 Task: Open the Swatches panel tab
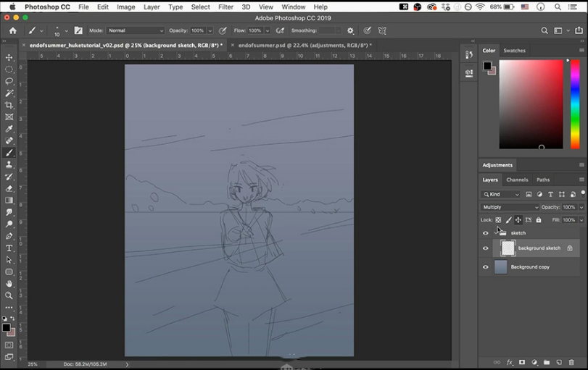pyautogui.click(x=514, y=51)
